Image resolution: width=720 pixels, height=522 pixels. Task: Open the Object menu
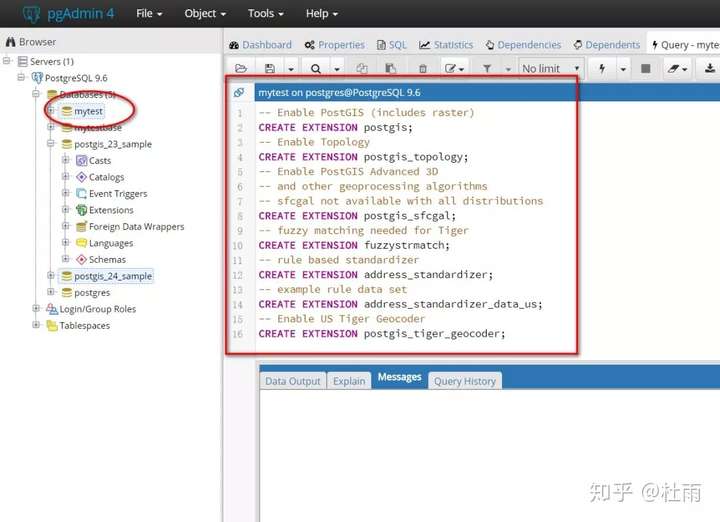tap(205, 14)
